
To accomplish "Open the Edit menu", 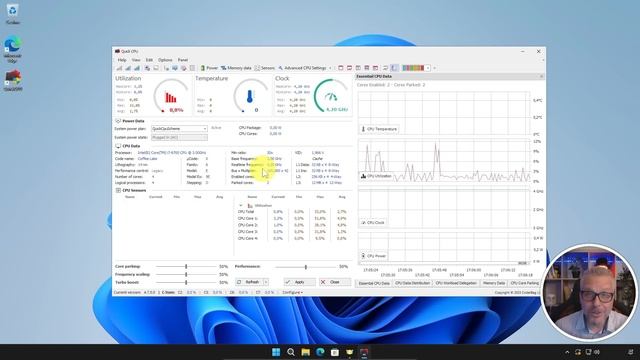I will click(x=149, y=60).
